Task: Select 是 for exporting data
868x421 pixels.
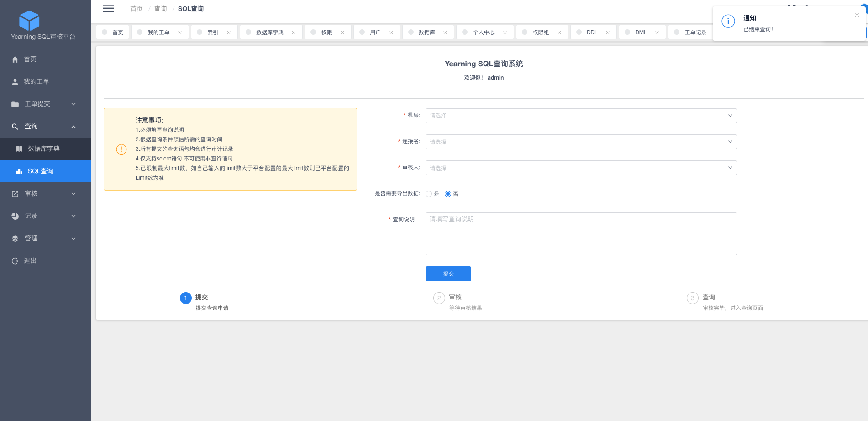Action: pyautogui.click(x=429, y=194)
